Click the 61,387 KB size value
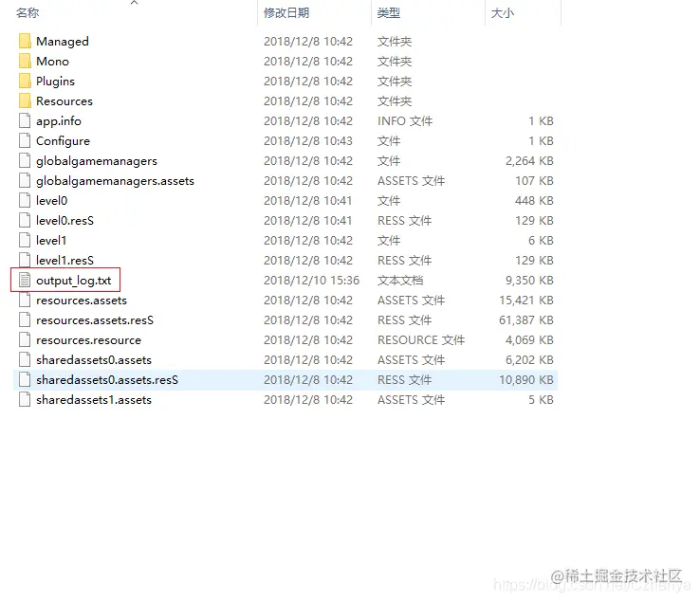700x602 pixels. 526,320
